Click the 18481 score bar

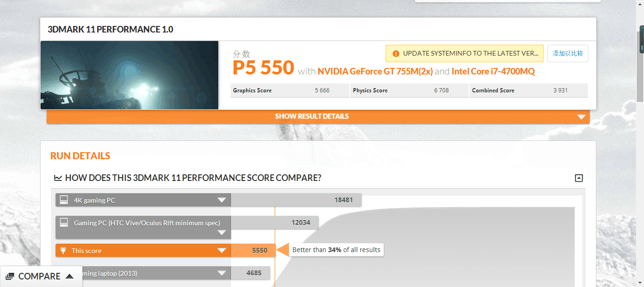[296, 200]
